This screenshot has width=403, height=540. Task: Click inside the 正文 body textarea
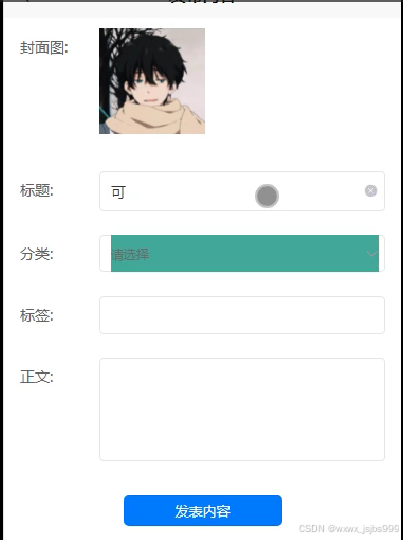pyautogui.click(x=242, y=409)
